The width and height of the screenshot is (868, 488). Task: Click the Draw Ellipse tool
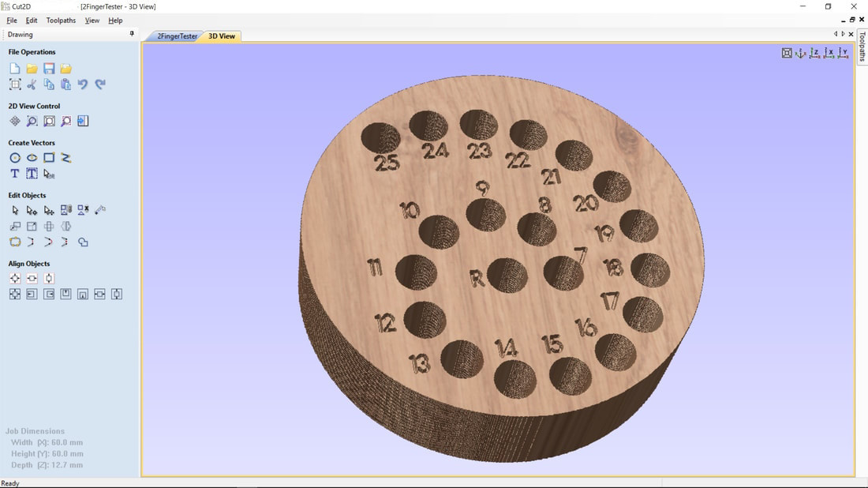point(32,158)
